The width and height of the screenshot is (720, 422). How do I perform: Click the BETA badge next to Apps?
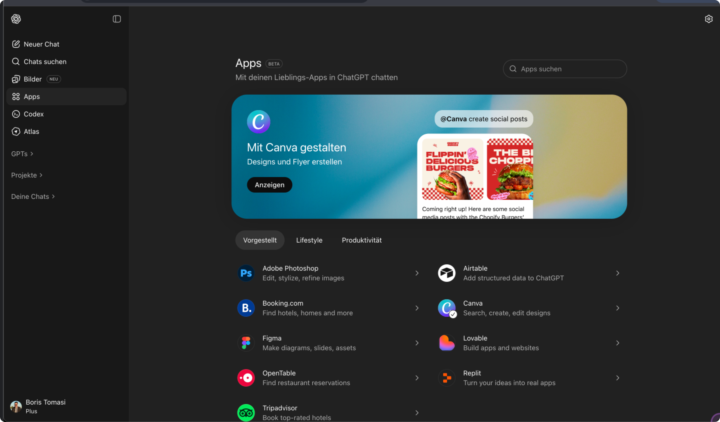coord(274,64)
